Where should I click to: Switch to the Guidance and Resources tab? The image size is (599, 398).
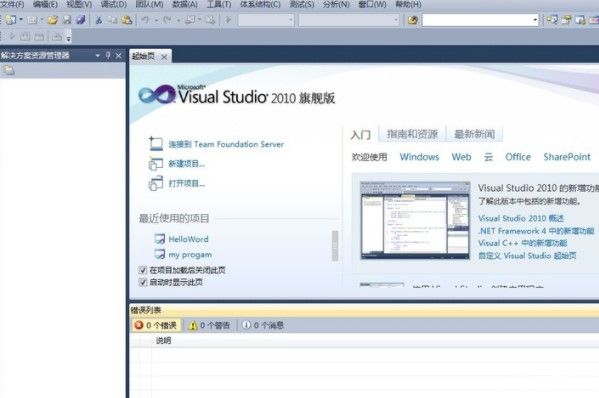tap(412, 134)
